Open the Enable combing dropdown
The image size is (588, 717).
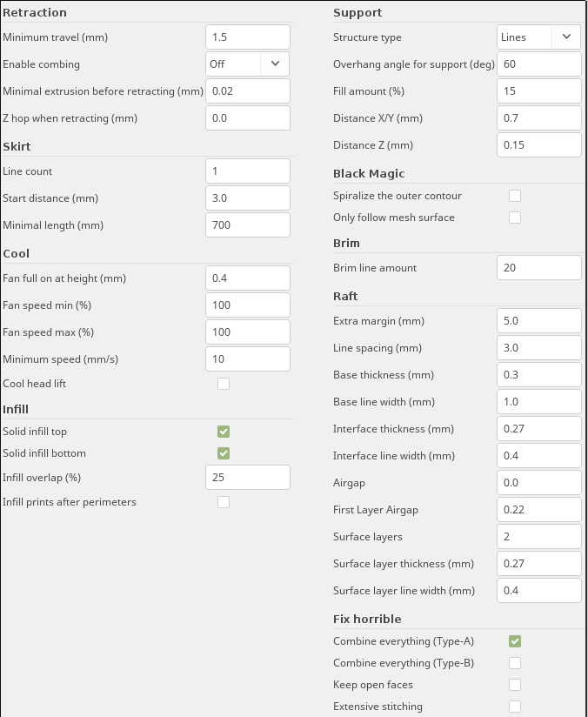pyautogui.click(x=247, y=64)
